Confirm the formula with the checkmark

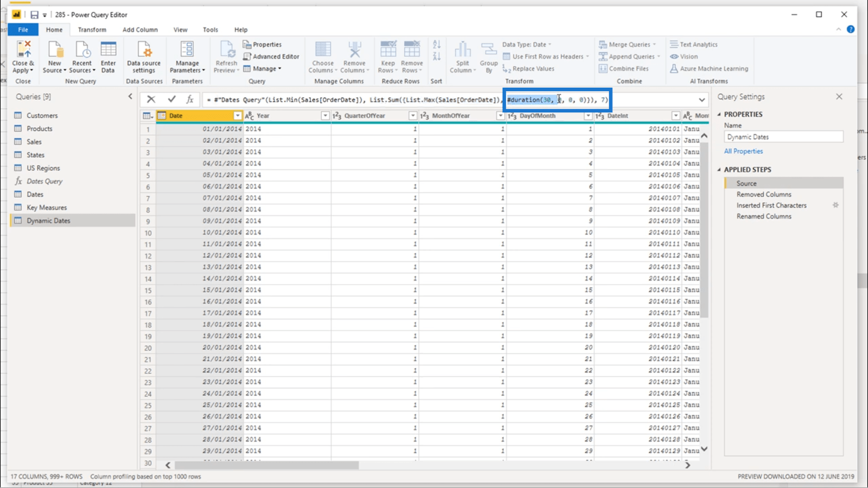tap(171, 99)
